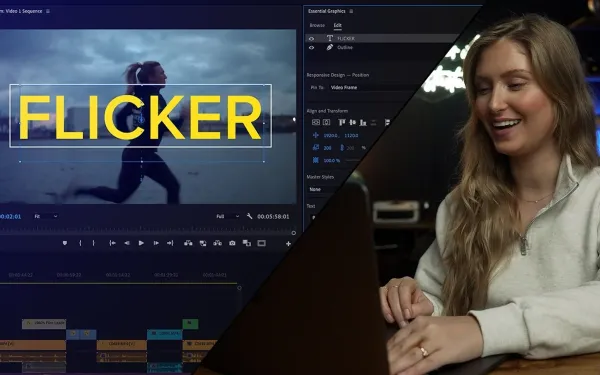600x375 pixels.
Task: Select the Essential Graphics panel title
Action: 326,11
